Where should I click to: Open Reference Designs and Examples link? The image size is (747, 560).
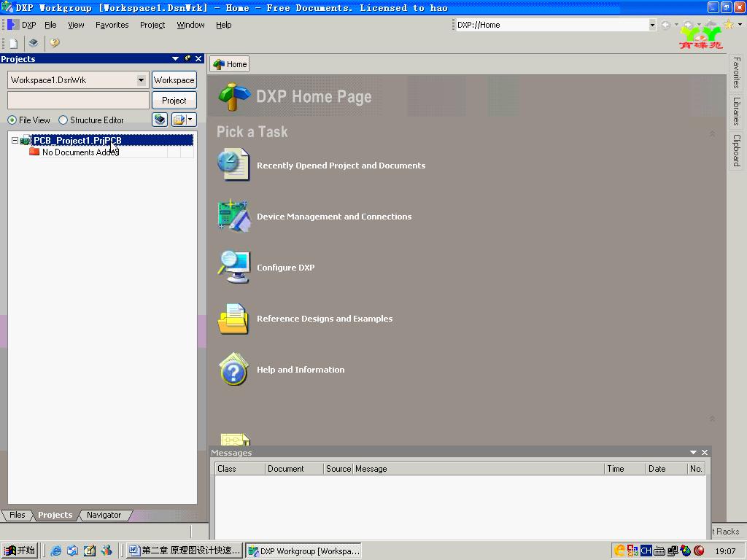coord(325,319)
